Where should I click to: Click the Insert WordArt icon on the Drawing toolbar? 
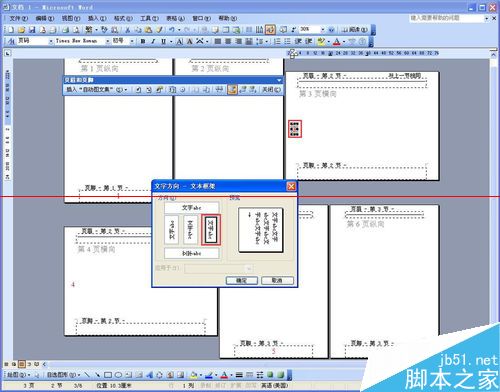149,375
